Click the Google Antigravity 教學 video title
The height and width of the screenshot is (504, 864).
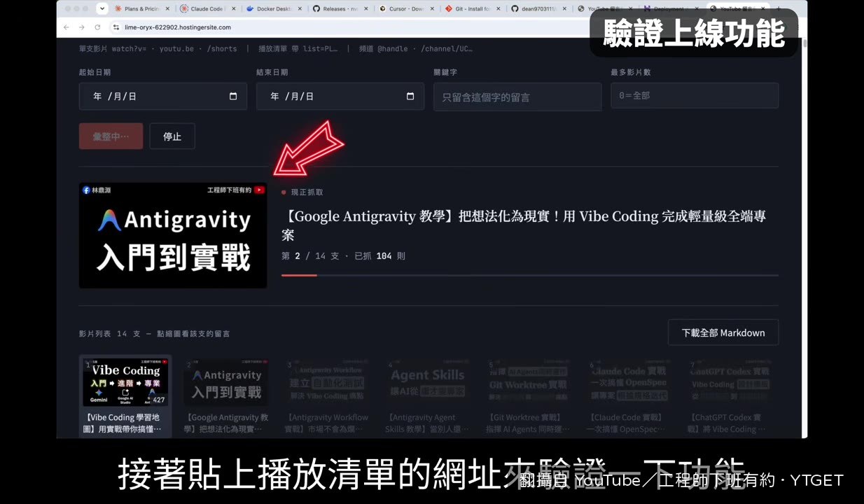click(524, 225)
